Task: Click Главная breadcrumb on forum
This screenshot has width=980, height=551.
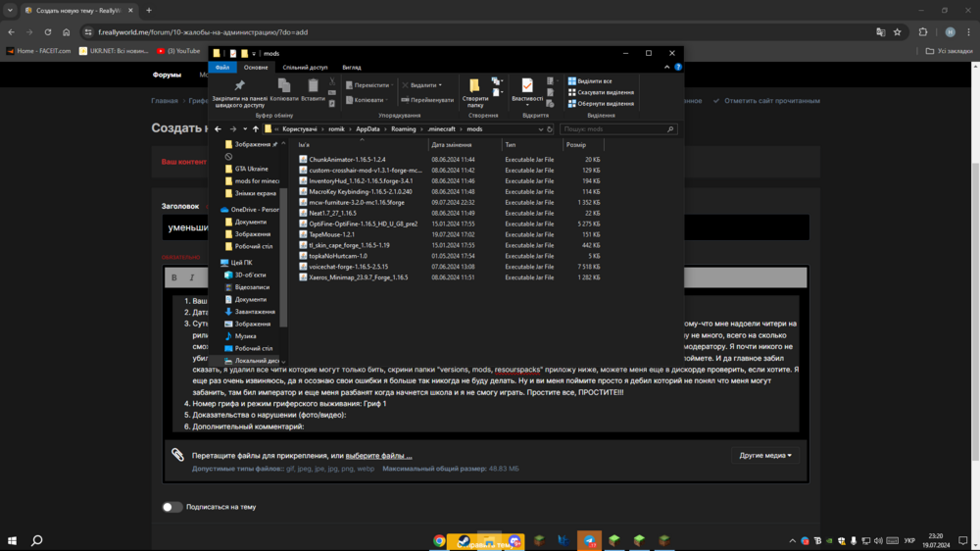Action: point(165,101)
